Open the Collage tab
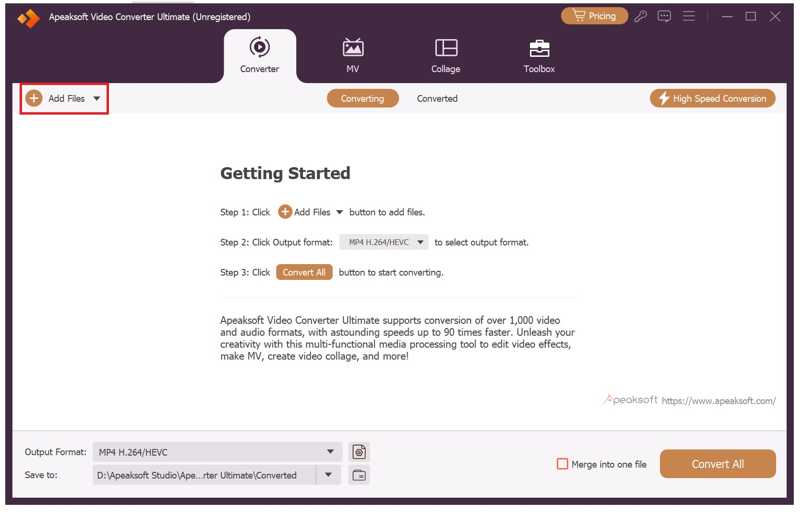Image resolution: width=800 pixels, height=512 pixels. point(446,56)
